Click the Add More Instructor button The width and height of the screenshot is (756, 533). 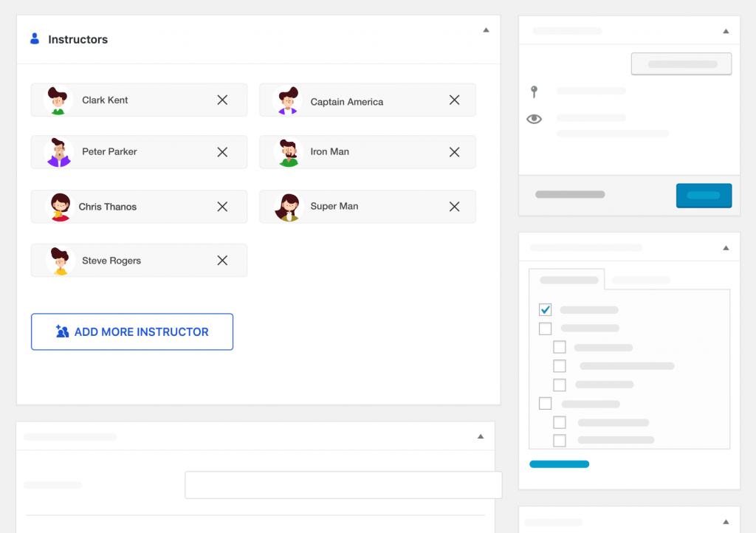pos(132,332)
